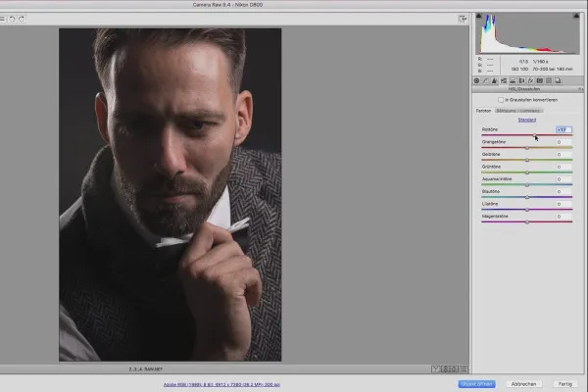Click the Grüntöne slider handle
588x392 pixels.
527,172
